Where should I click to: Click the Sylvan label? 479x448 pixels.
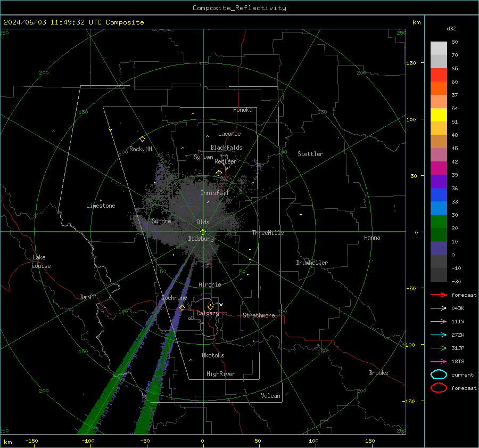(x=203, y=157)
